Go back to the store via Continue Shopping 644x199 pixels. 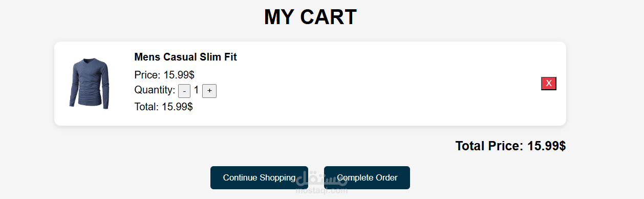[x=259, y=177]
